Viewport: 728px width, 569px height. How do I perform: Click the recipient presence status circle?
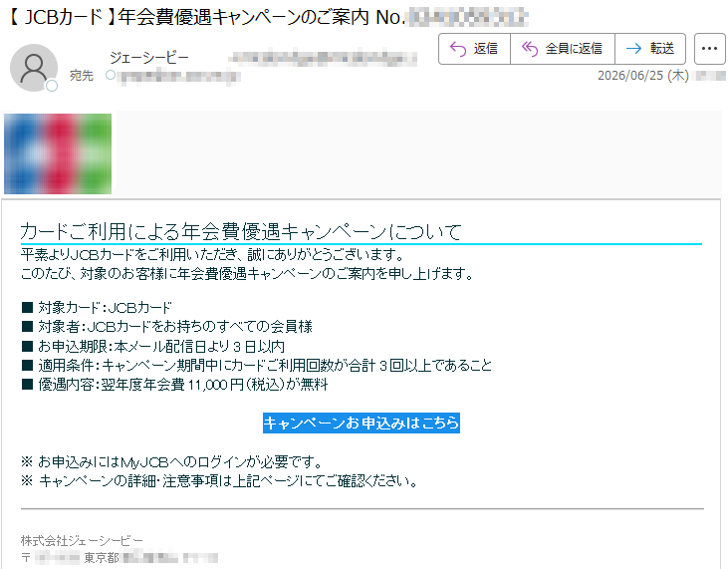[111, 75]
